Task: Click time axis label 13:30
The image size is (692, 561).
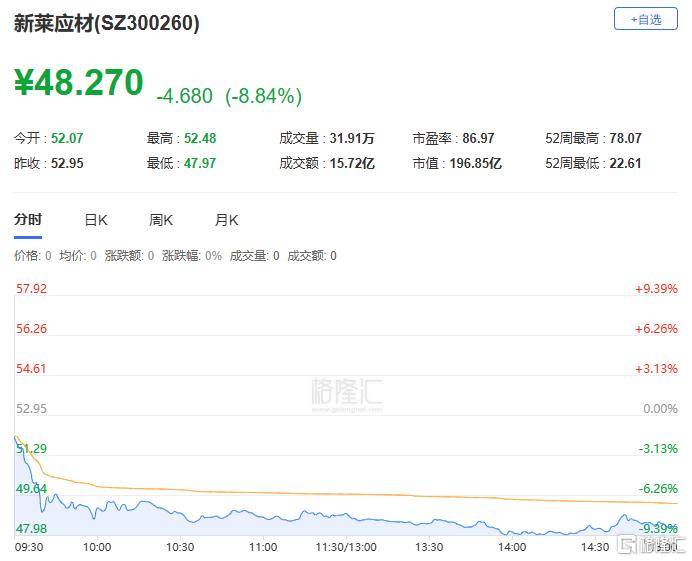Action: [429, 547]
